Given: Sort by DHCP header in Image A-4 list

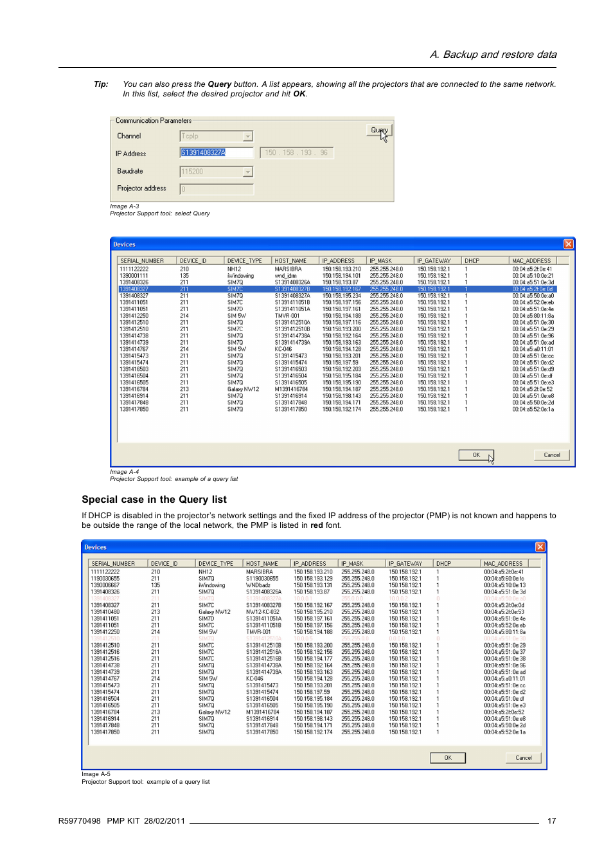Looking at the screenshot, I should point(486,261).
